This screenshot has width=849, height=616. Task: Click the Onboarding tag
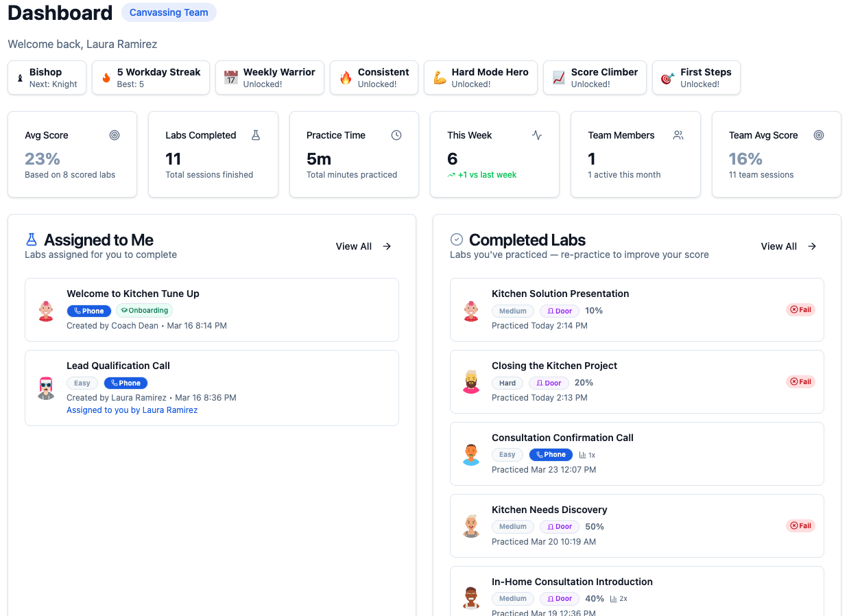(144, 311)
